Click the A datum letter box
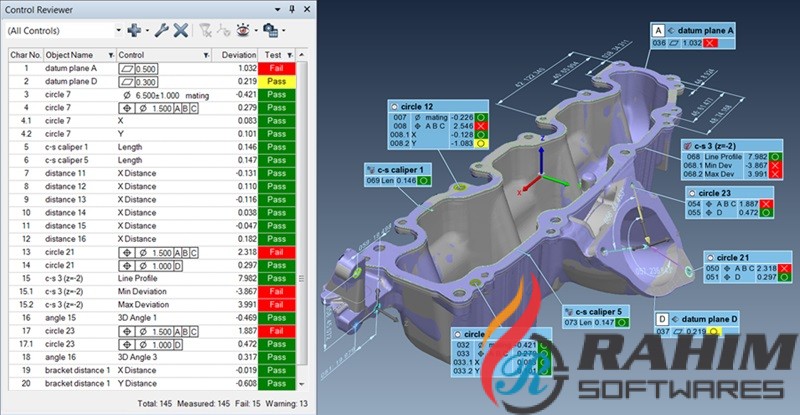 (658, 31)
